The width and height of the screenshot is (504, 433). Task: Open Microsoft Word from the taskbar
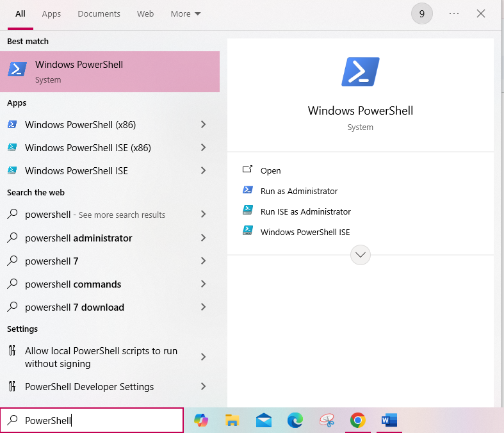coord(389,420)
